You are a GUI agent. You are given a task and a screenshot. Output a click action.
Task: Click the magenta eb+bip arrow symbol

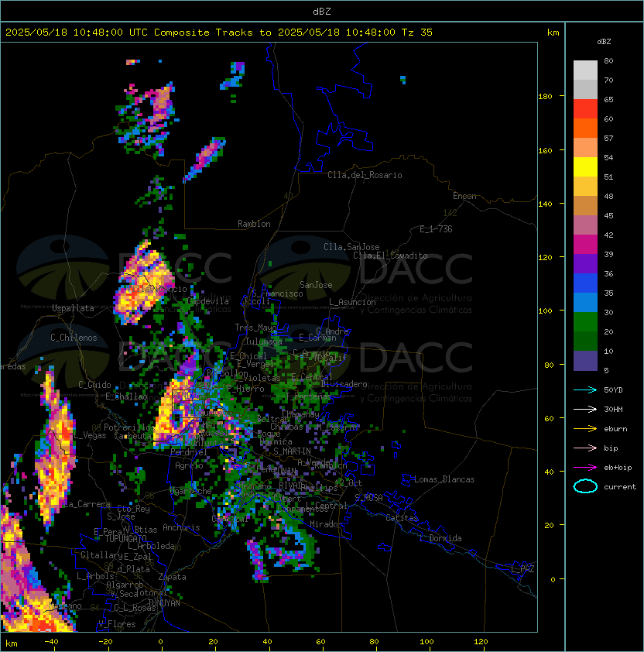tap(585, 468)
